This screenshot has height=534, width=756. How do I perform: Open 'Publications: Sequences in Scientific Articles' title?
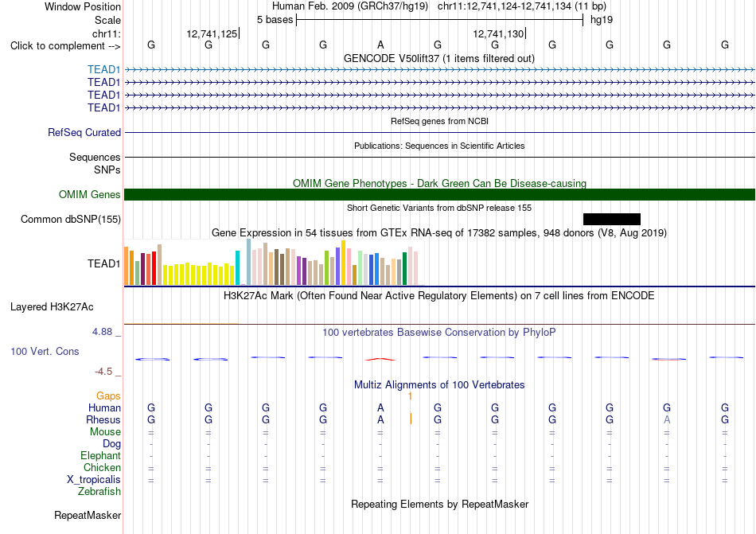439,146
